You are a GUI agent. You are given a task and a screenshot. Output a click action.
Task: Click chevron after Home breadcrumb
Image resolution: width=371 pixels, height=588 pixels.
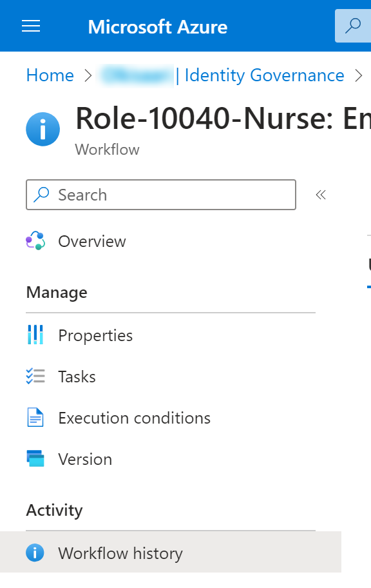[88, 75]
